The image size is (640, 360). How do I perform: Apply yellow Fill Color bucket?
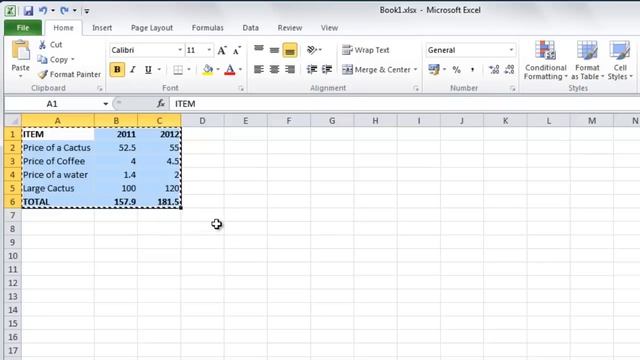pyautogui.click(x=208, y=70)
